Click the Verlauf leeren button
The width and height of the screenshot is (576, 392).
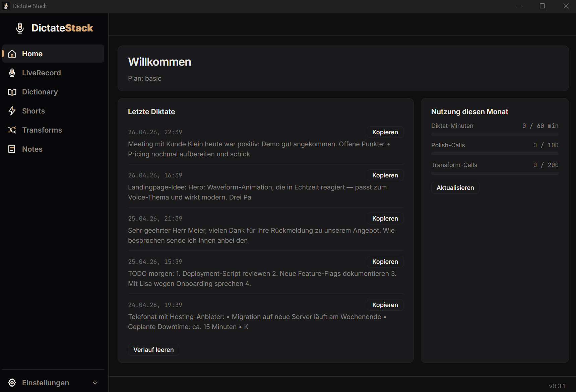tap(153, 350)
